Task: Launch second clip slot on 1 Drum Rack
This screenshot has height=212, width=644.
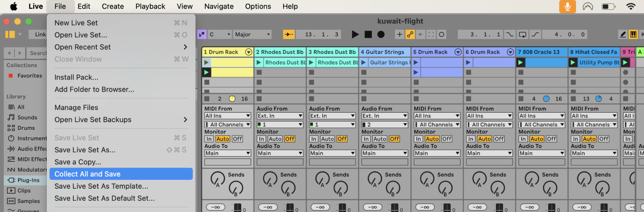Action: [x=207, y=72]
